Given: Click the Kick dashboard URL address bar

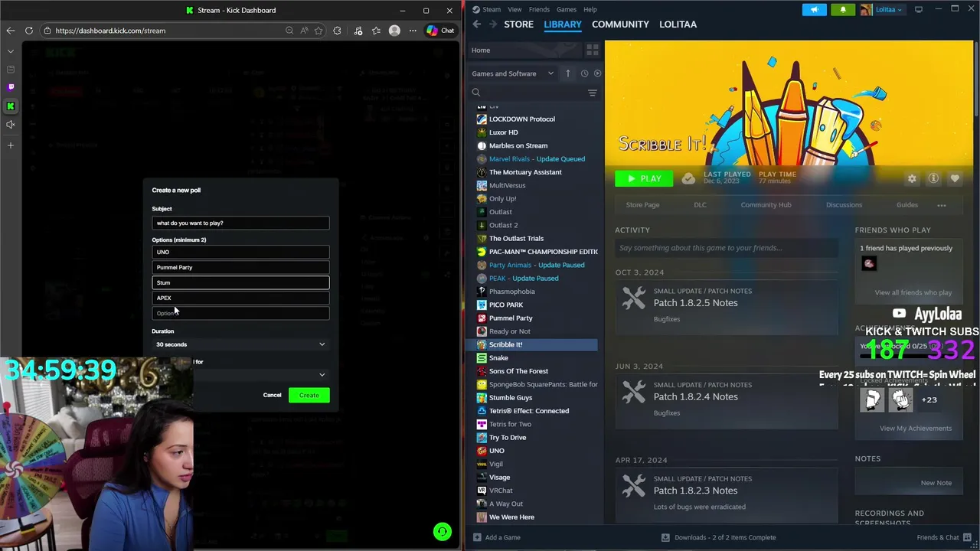Looking at the screenshot, I should (x=165, y=31).
